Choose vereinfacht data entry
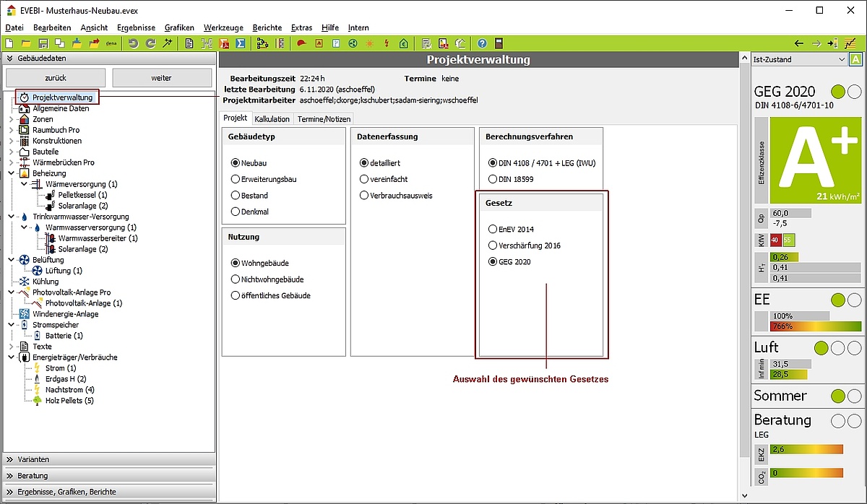The width and height of the screenshot is (867, 504). [384, 179]
